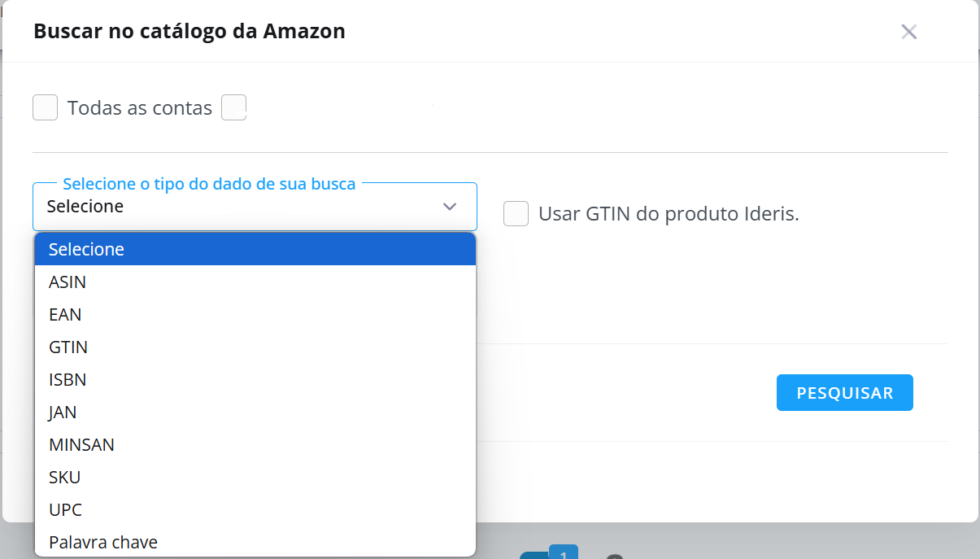Click the Selecione combo box field
This screenshot has width=980, height=559.
[255, 207]
